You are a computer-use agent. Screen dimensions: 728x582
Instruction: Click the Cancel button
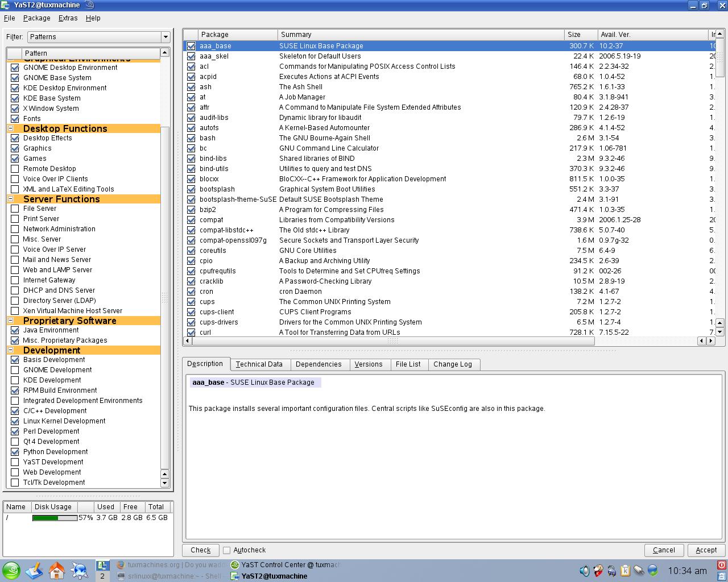[x=664, y=550]
